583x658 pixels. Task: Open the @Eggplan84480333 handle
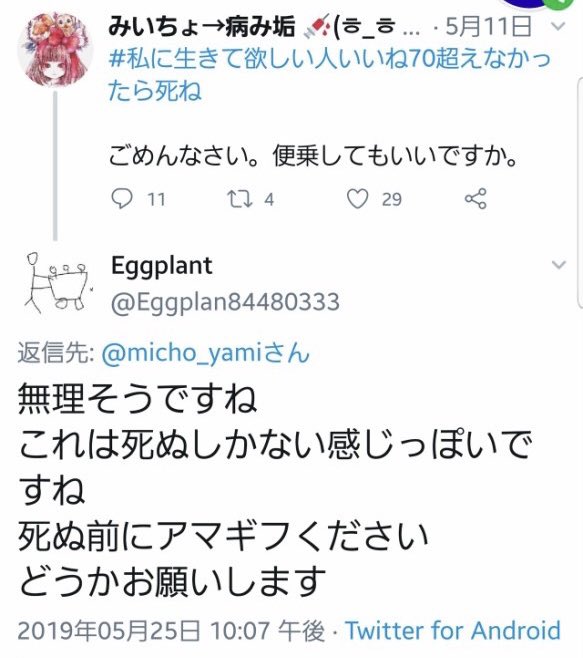(225, 302)
